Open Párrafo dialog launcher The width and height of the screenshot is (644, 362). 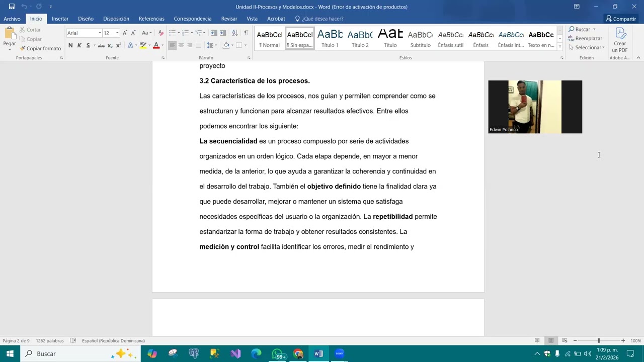(249, 58)
